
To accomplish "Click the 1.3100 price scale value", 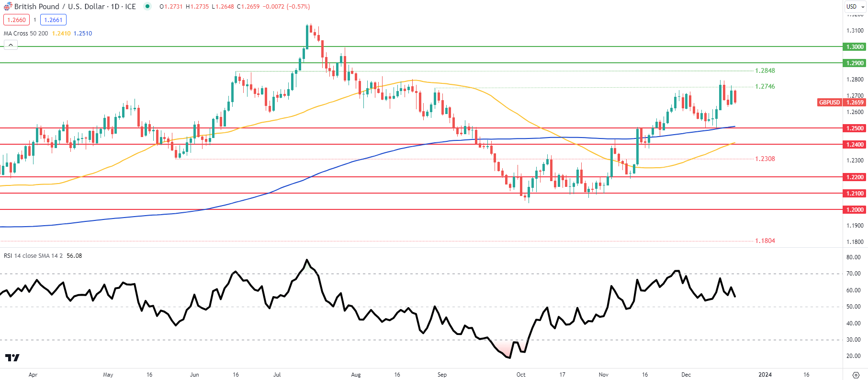I will pos(855,31).
